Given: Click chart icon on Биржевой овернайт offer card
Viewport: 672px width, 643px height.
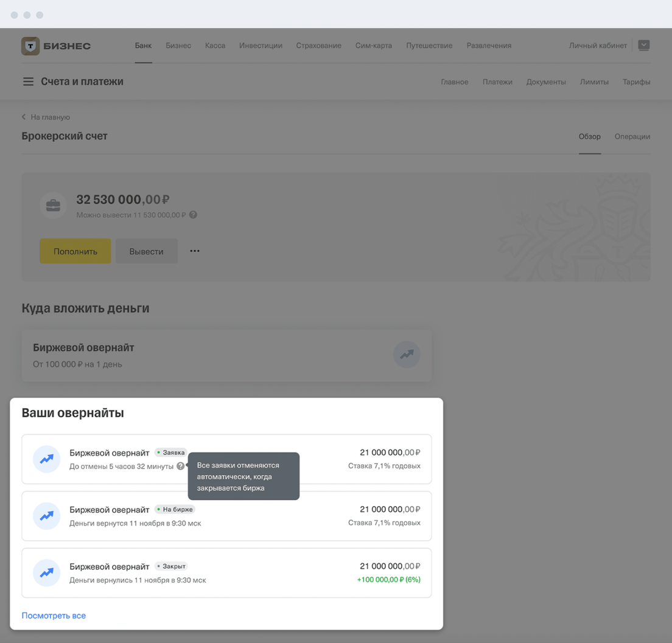Looking at the screenshot, I should tap(407, 355).
